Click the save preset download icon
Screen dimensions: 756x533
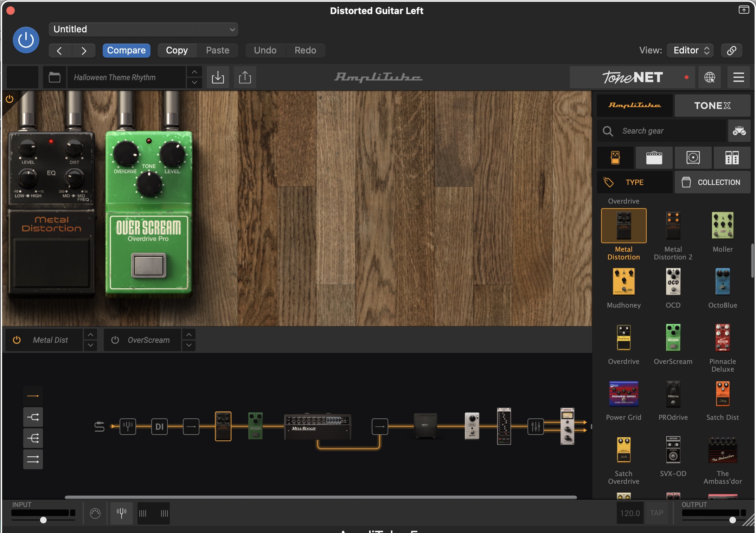[218, 77]
